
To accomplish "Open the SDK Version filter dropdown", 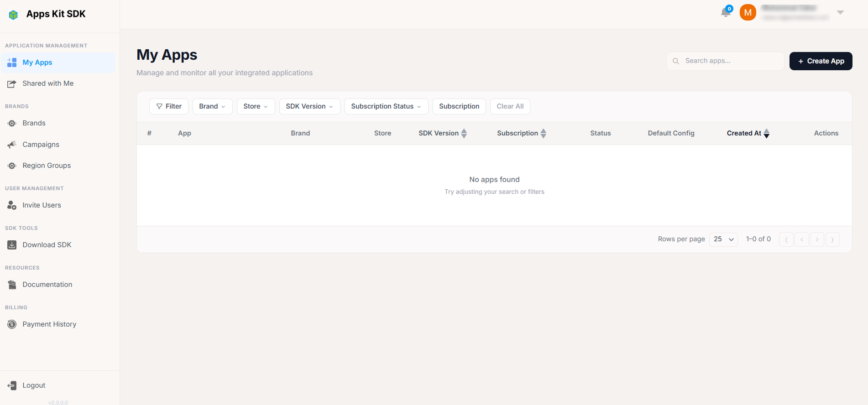I will click(309, 106).
